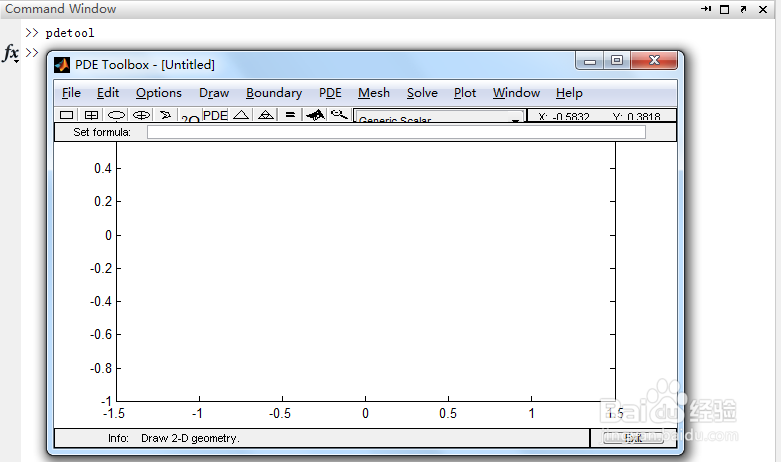This screenshot has width=781, height=462.
Task: Minimize the PDE Toolbox window
Action: tap(590, 61)
